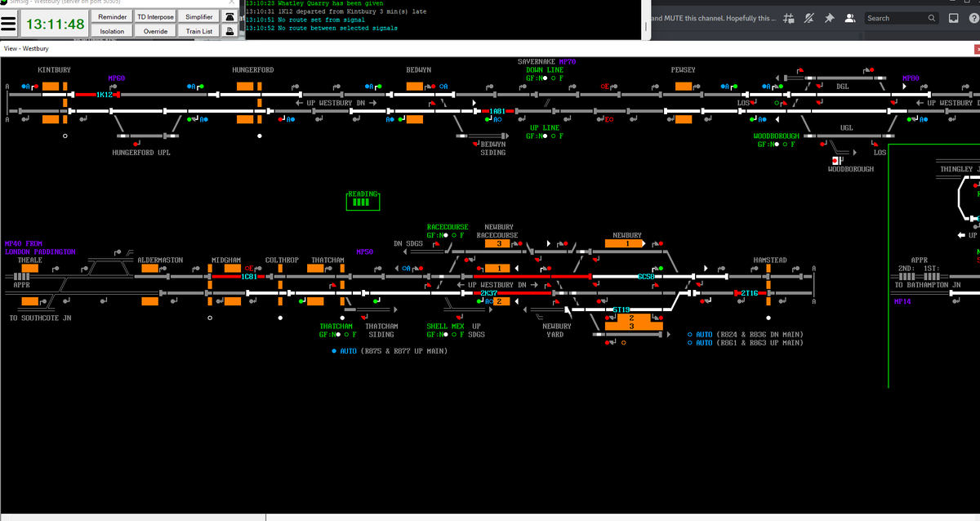Screen dimensions: 980x521
Task: Select train berth 2T16 near Hamstead
Action: [x=750, y=293]
